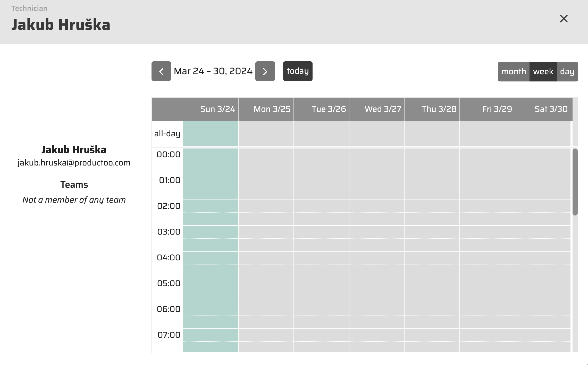588x365 pixels.
Task: Go to previous week with left arrow
Action: click(x=161, y=71)
